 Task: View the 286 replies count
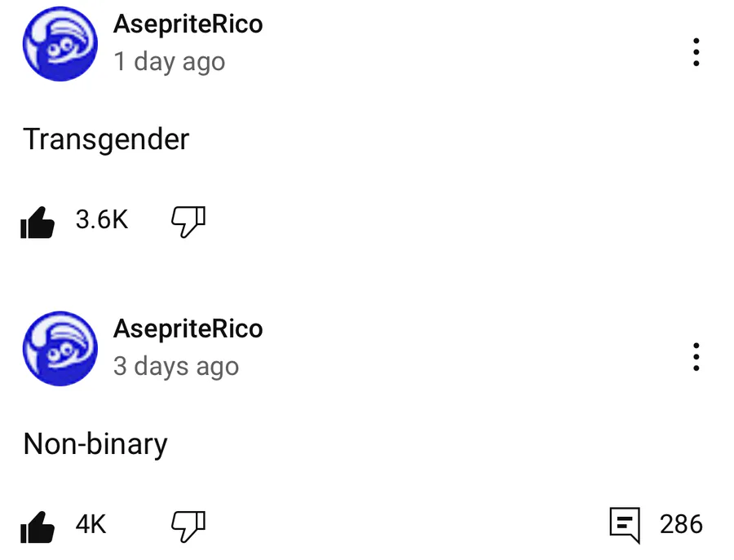[x=681, y=525]
